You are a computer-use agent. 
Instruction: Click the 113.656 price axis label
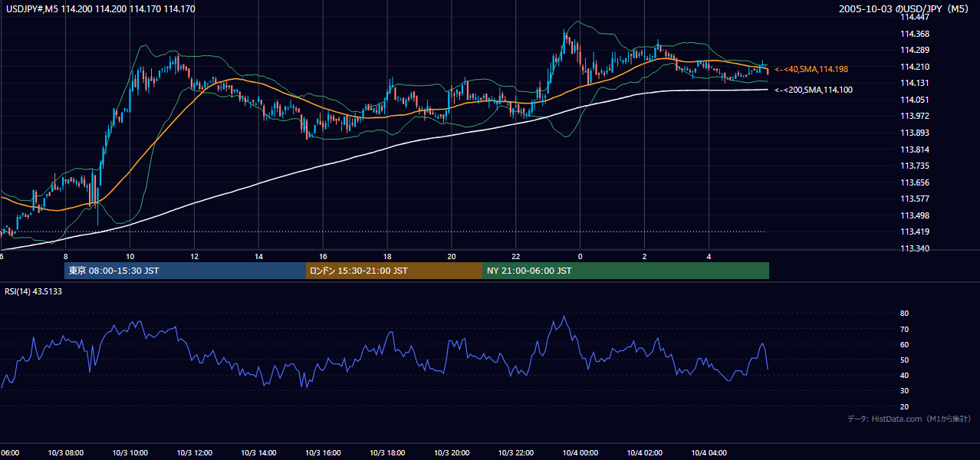click(x=914, y=182)
